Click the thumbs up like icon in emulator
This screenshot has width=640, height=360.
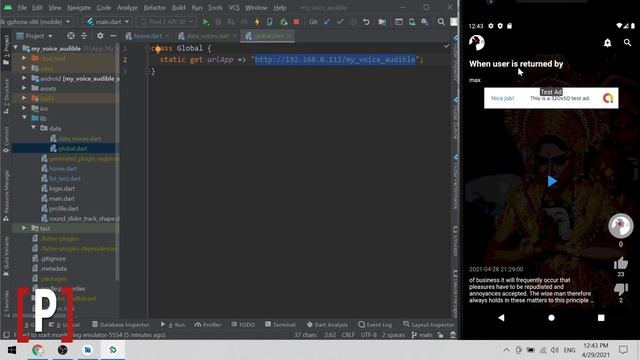(621, 263)
